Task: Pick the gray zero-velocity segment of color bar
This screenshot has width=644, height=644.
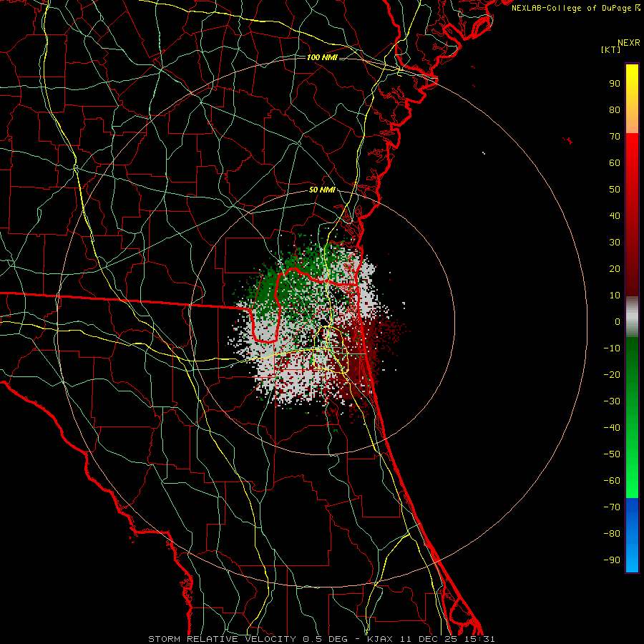Action: [632, 317]
